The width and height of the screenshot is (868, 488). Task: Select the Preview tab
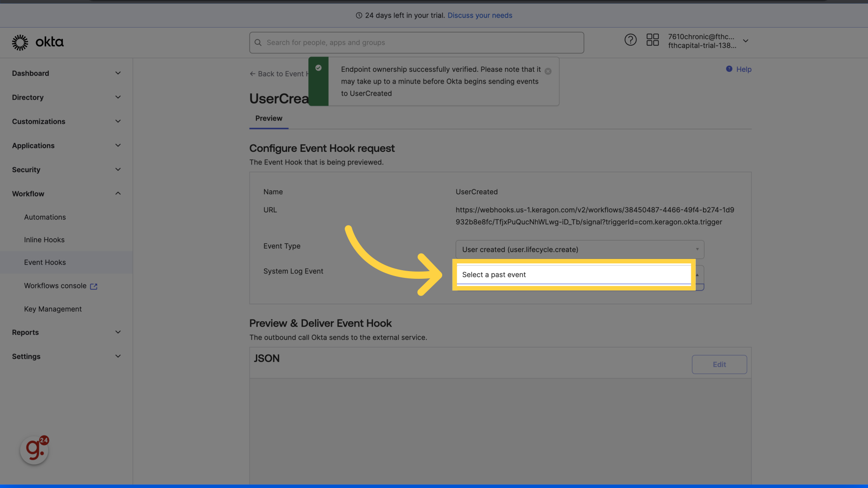(x=269, y=118)
